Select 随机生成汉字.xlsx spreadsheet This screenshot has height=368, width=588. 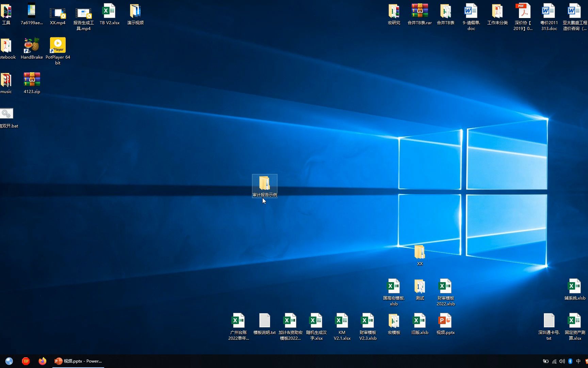pos(316,327)
